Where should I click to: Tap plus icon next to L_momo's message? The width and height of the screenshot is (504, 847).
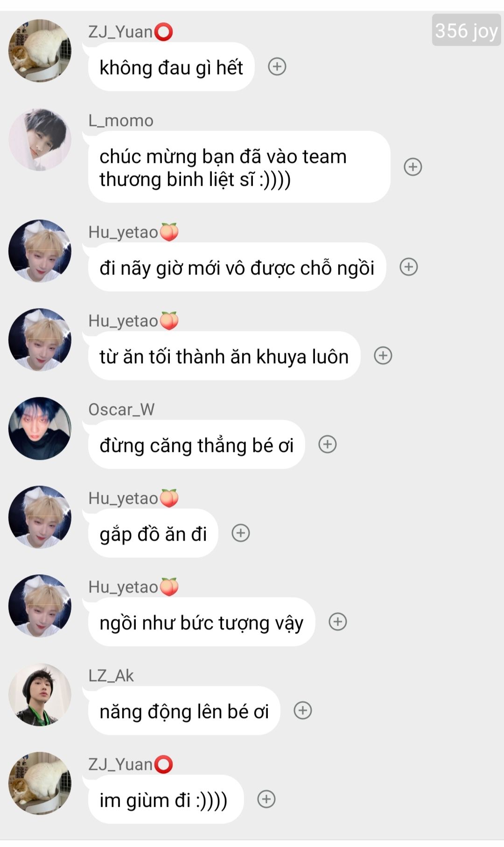click(x=413, y=167)
